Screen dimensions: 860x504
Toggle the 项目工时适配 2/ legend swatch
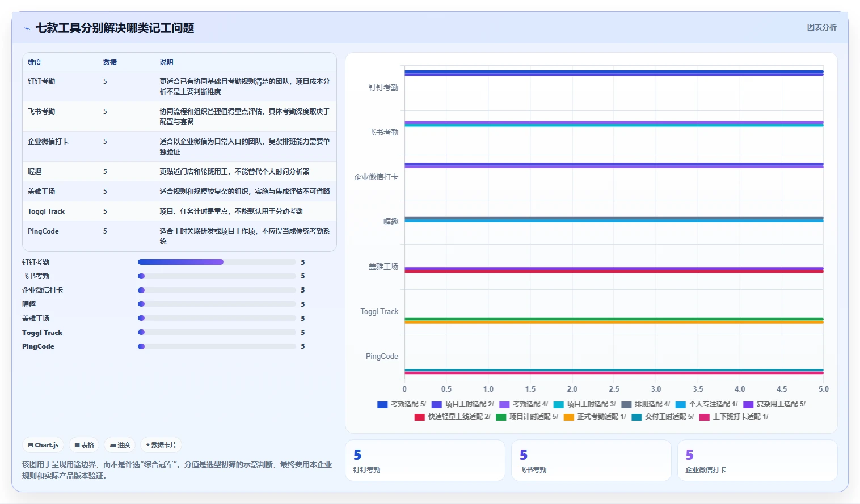[x=437, y=405]
